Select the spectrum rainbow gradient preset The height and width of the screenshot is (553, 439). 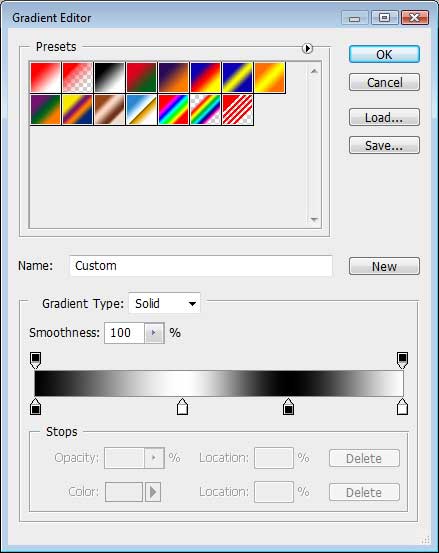(173, 109)
